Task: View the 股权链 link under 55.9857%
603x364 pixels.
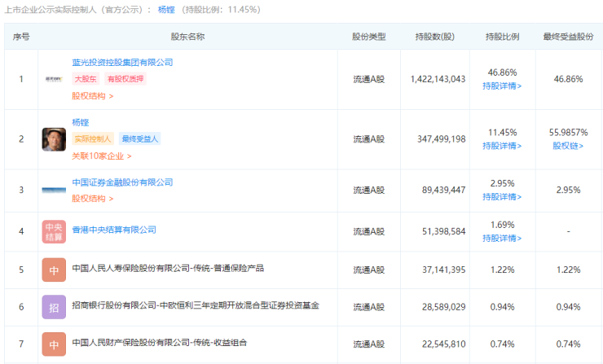Action: click(x=570, y=146)
